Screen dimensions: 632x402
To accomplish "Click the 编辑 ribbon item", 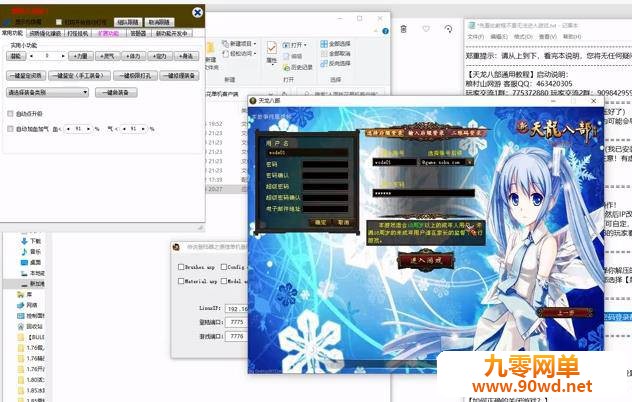I will [293, 56].
